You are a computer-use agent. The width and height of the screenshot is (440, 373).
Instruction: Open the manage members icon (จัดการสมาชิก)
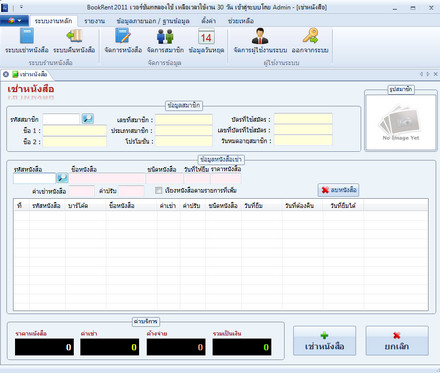tap(165, 36)
